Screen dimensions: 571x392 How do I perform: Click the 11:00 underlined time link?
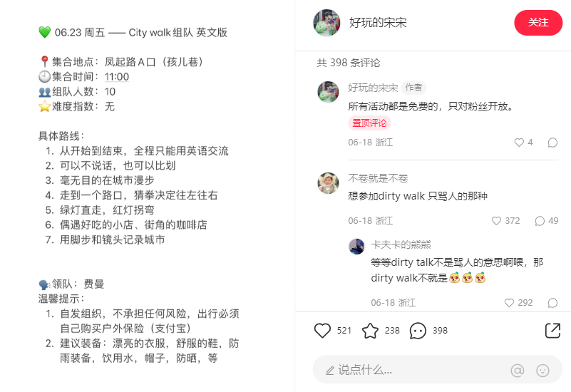(117, 77)
